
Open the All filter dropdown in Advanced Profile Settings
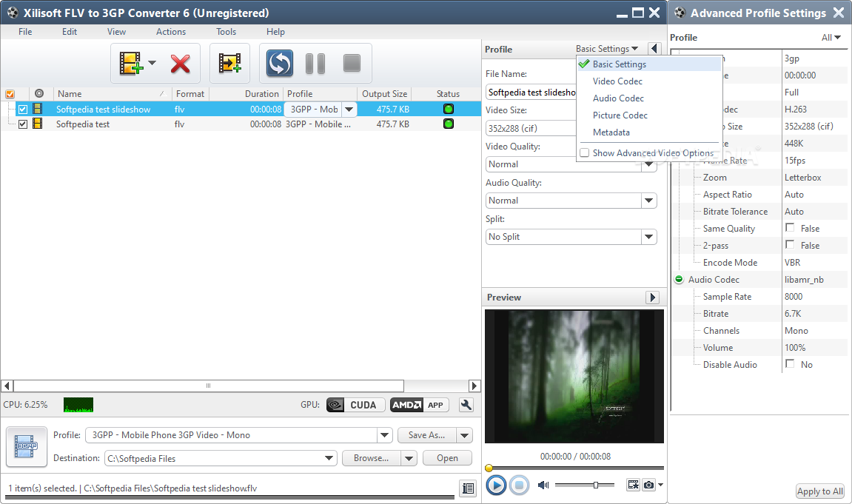(831, 38)
